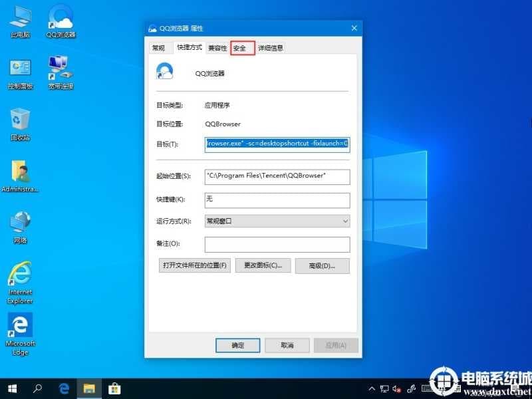
Task: Click the 应用(A) apply button
Action: pos(336,345)
